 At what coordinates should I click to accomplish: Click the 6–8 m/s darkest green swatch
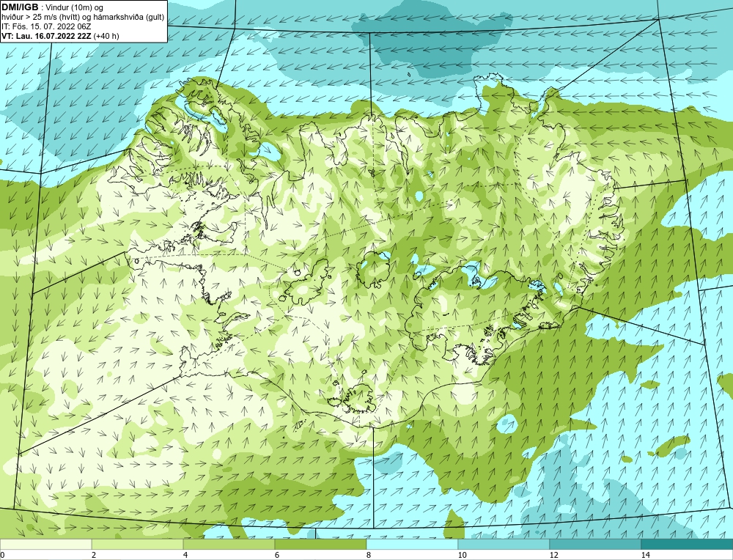click(x=321, y=544)
